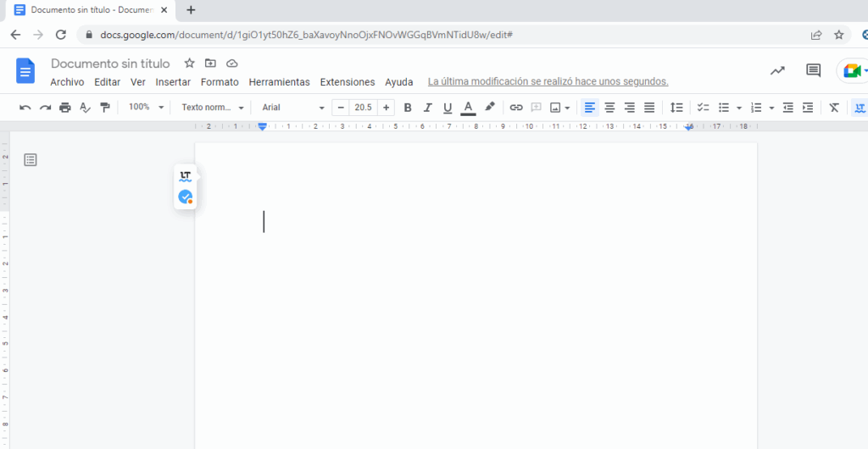Open comment history speech bubble icon
Viewport: 868px width, 449px height.
point(813,70)
